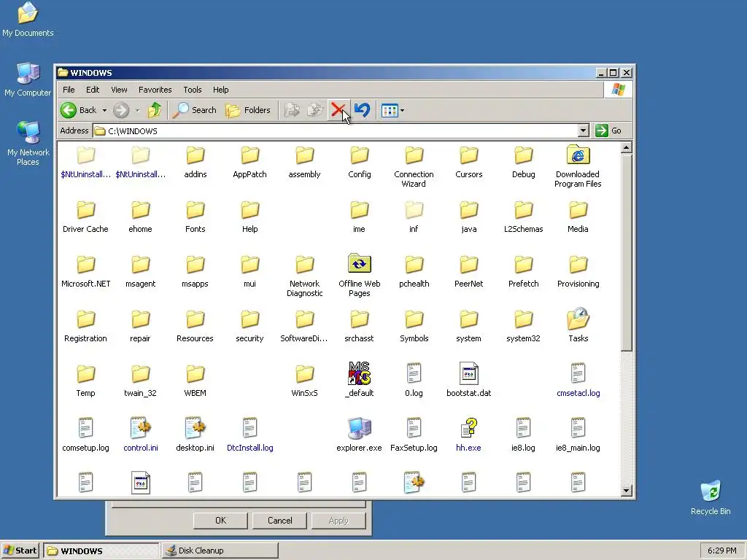Open the Help menu

click(x=220, y=90)
